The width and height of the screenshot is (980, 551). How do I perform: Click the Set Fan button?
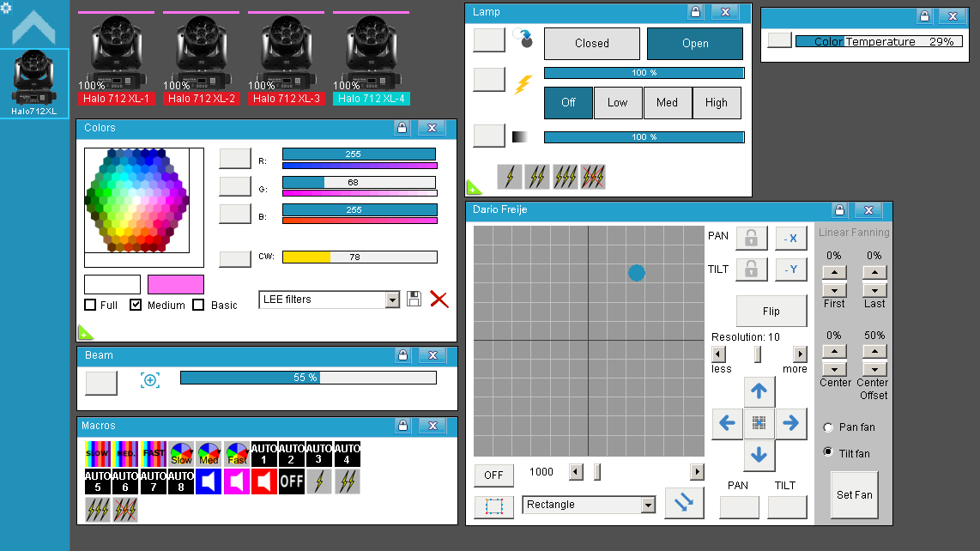click(x=855, y=494)
